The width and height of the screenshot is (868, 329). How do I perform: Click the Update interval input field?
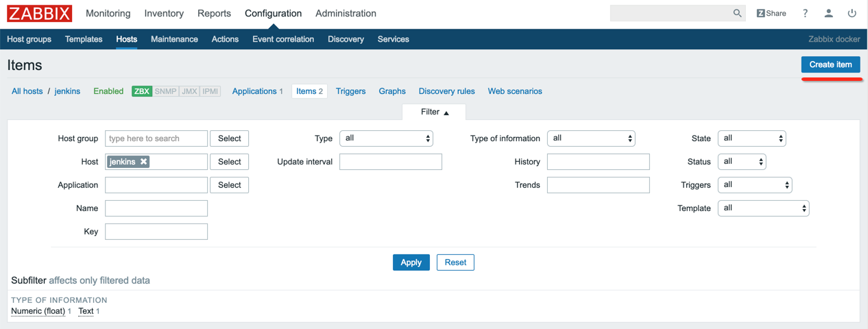390,162
